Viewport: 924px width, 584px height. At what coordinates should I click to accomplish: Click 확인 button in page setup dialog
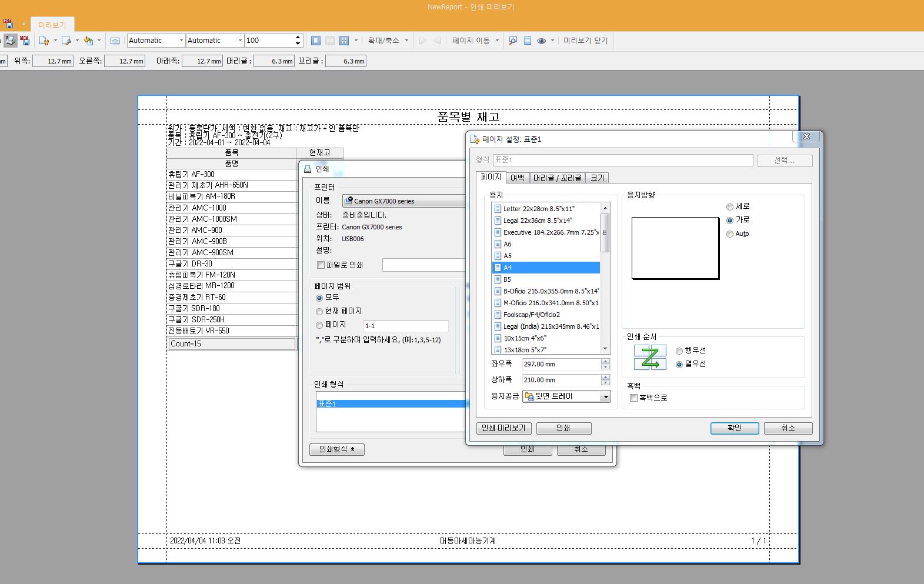click(734, 428)
